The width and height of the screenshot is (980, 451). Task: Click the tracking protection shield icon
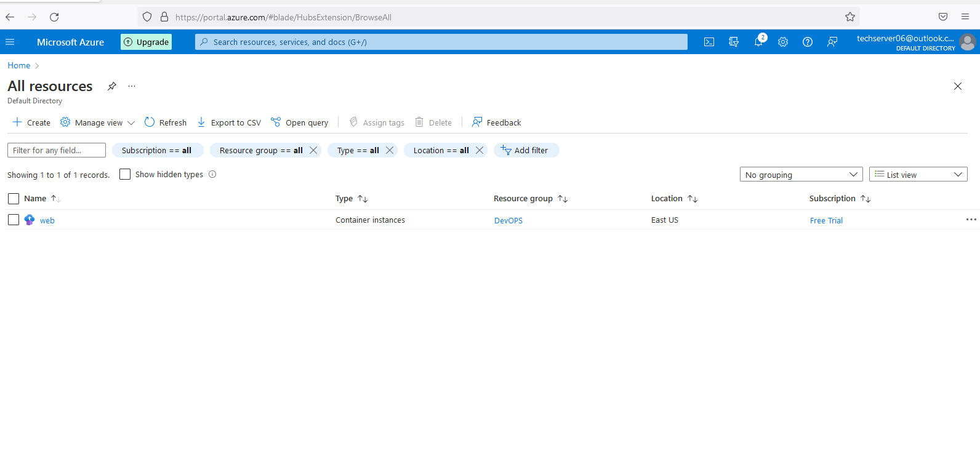(147, 17)
